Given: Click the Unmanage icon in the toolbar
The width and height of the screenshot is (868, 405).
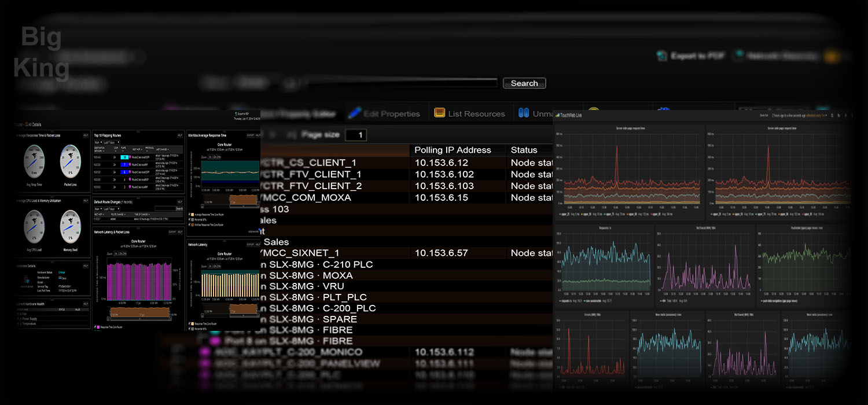Looking at the screenshot, I should pyautogui.click(x=523, y=113).
